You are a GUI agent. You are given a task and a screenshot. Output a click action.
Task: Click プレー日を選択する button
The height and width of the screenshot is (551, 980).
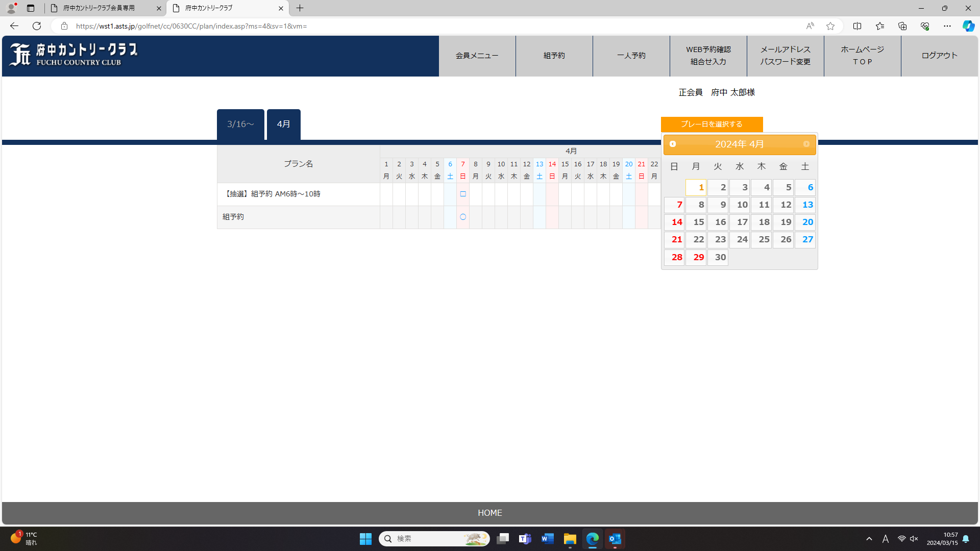coord(712,124)
